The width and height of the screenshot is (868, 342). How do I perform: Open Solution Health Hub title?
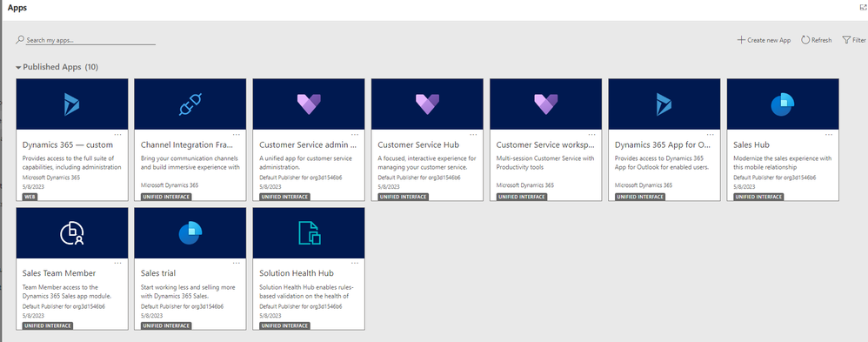tap(297, 273)
